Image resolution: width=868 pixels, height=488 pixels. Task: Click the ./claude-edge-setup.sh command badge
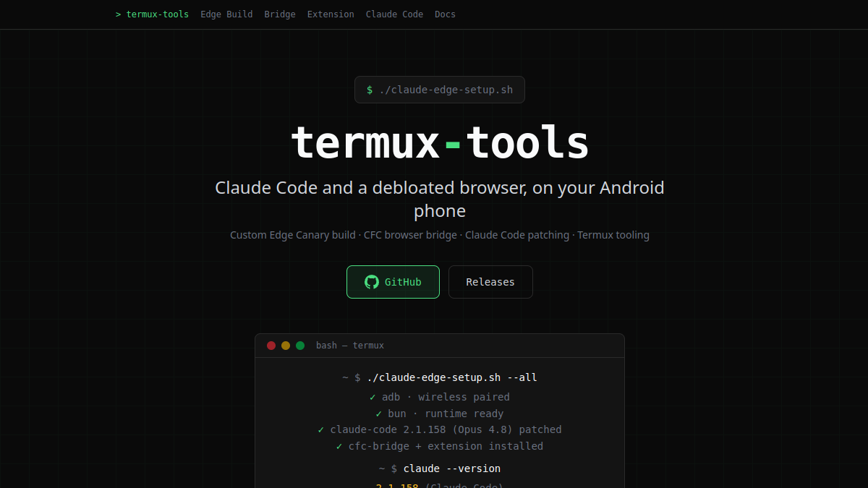(440, 90)
